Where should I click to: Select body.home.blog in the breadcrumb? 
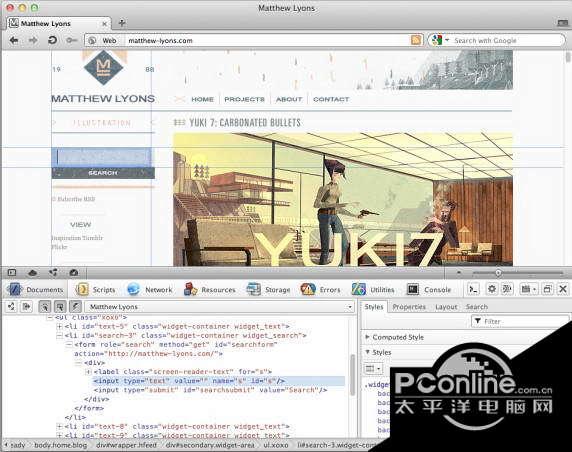click(x=61, y=445)
